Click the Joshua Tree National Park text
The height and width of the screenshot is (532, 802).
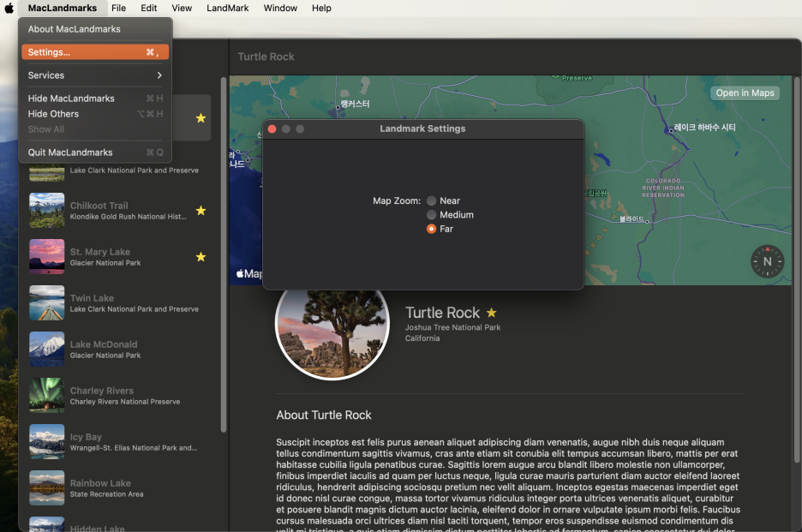(x=452, y=327)
